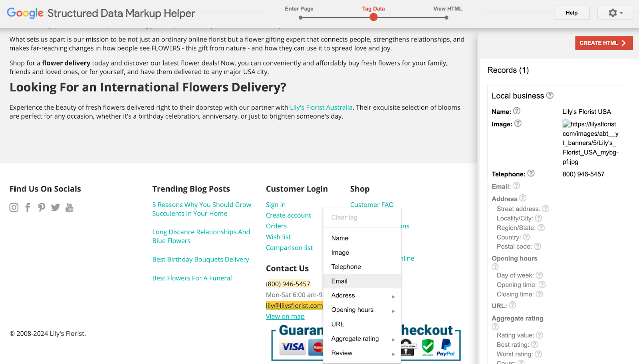Click the Instagram social icon

(x=14, y=208)
